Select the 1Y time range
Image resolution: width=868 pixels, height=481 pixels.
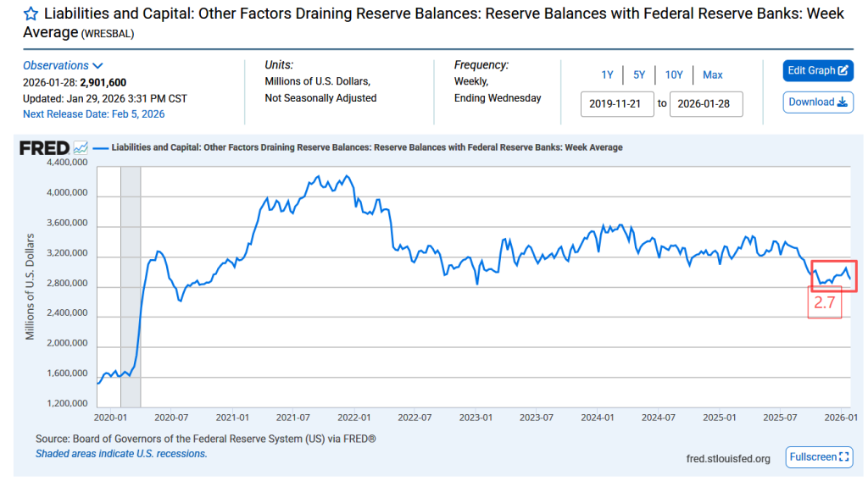(607, 75)
